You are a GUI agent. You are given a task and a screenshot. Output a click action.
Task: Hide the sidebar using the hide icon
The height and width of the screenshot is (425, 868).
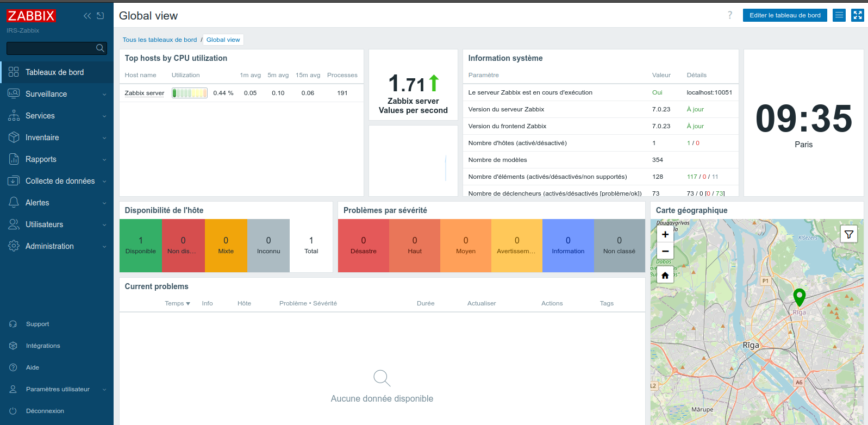coord(100,16)
